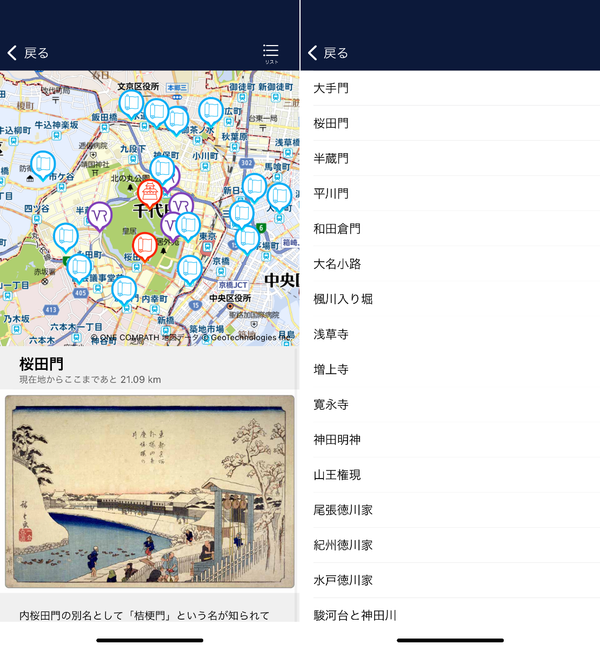Tap the blue scroll pin near 三越前

click(241, 214)
